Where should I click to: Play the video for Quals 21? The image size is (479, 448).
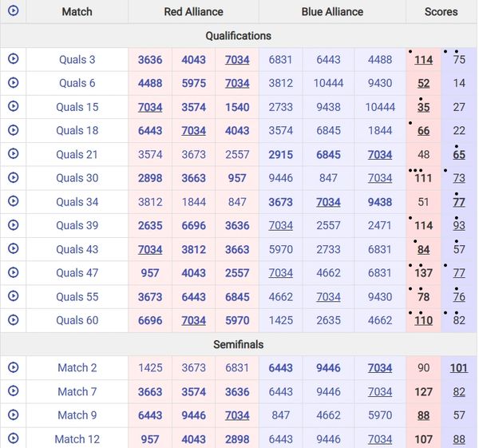point(14,154)
